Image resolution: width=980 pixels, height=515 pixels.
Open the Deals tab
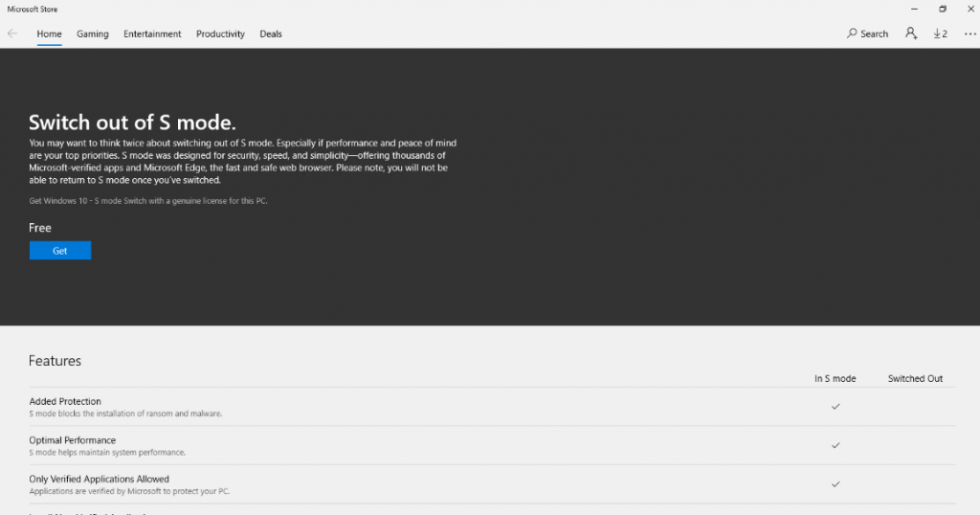tap(271, 34)
